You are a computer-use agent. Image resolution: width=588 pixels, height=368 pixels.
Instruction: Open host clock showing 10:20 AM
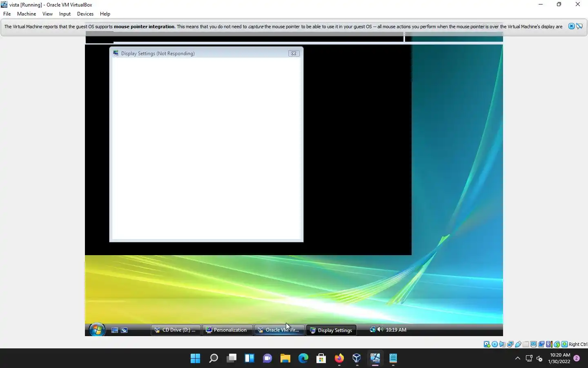(x=560, y=358)
